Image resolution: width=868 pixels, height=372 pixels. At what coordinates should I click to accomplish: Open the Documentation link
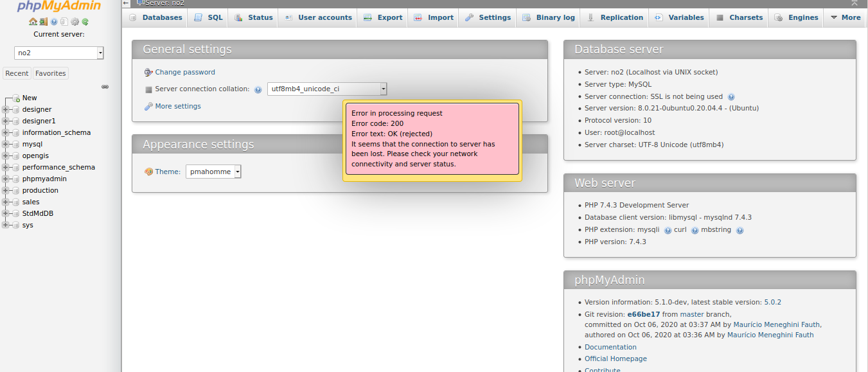coord(610,348)
